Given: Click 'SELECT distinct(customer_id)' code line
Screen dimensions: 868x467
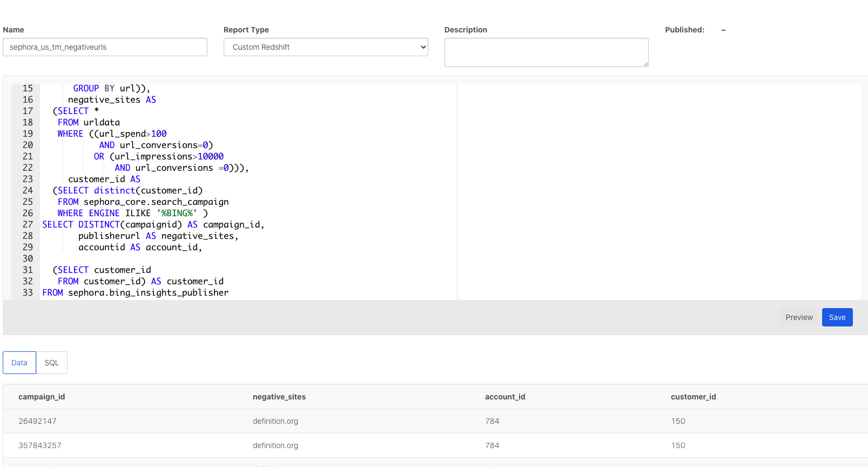Looking at the screenshot, I should point(128,190).
